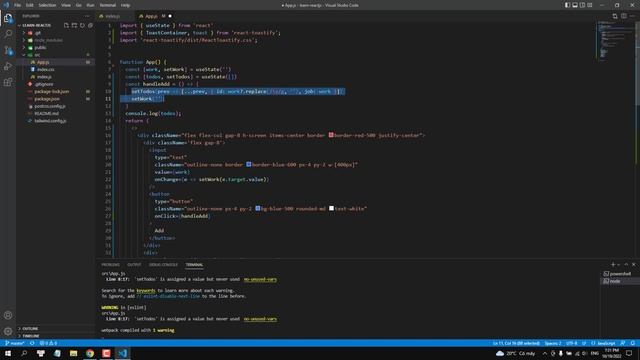640x360 pixels.
Task: Expand the public folder
Action: point(40,47)
